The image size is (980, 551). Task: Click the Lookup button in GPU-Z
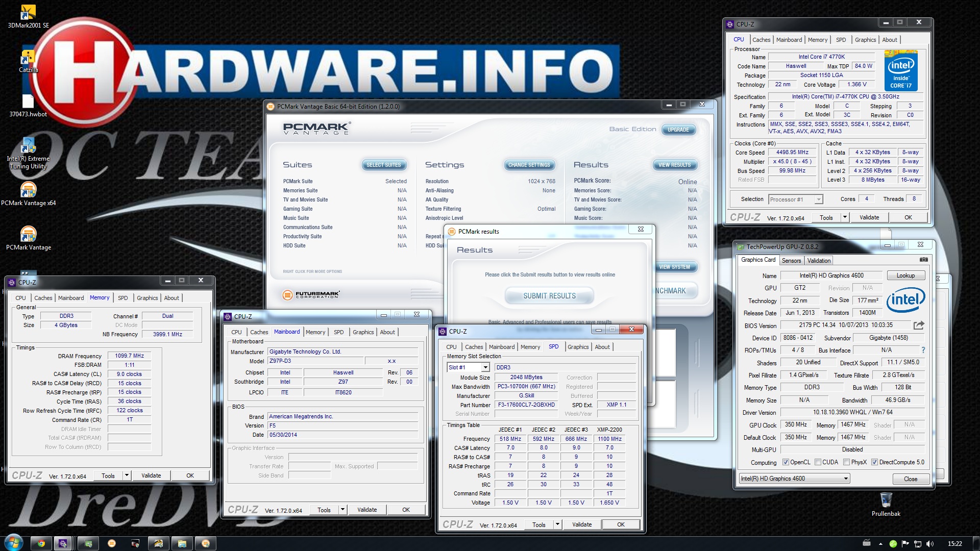pos(905,275)
